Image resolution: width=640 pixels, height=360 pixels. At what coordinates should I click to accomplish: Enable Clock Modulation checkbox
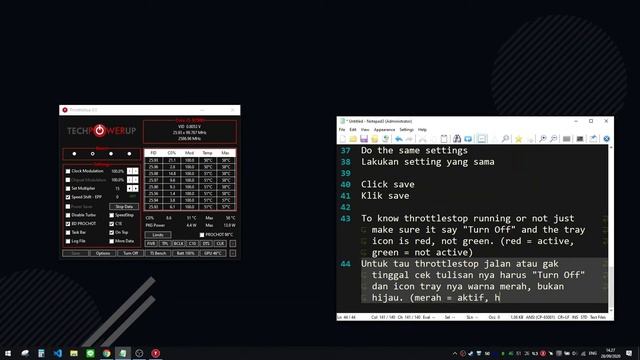pyautogui.click(x=68, y=171)
